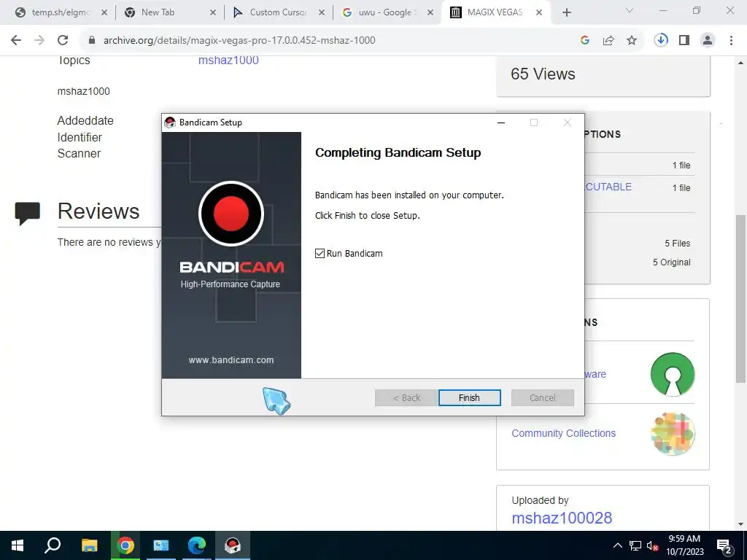747x560 pixels.
Task: Click the Community Collections thumbnail
Action: point(673,434)
